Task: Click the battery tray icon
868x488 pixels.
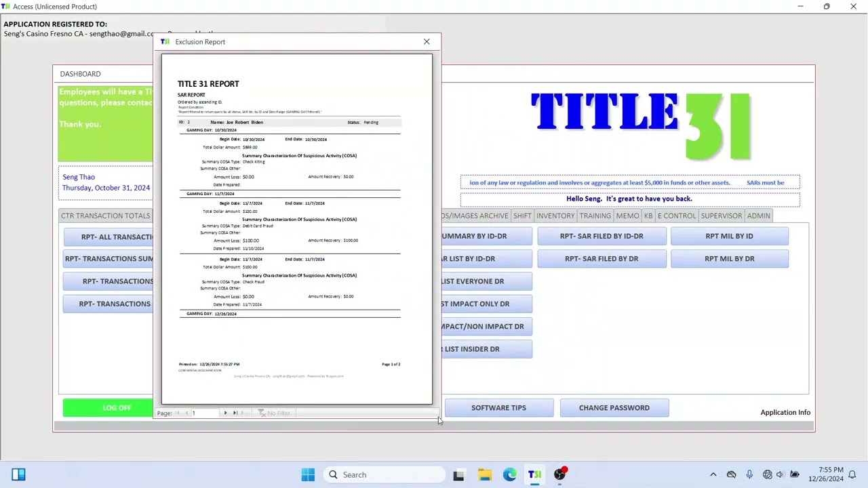Action: pyautogui.click(x=794, y=474)
